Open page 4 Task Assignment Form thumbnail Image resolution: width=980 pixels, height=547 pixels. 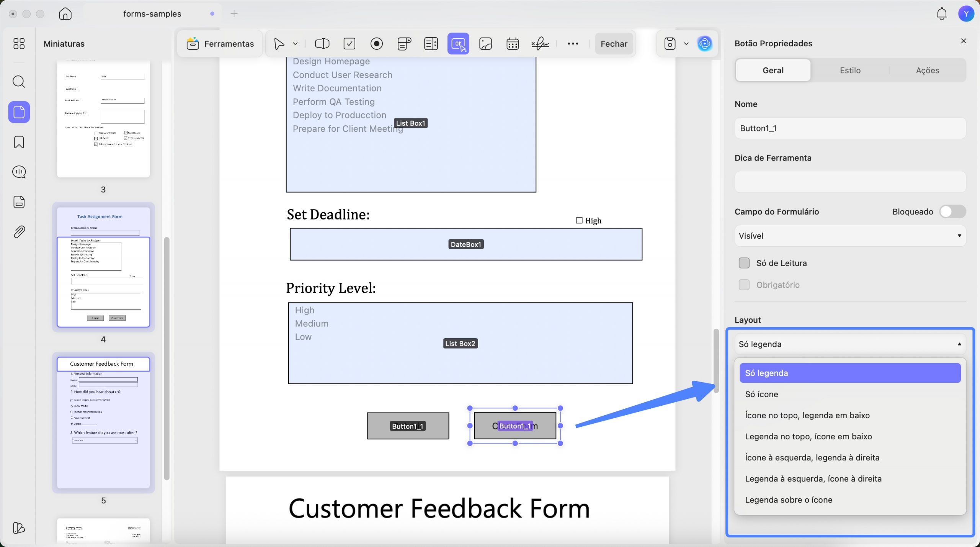(103, 267)
